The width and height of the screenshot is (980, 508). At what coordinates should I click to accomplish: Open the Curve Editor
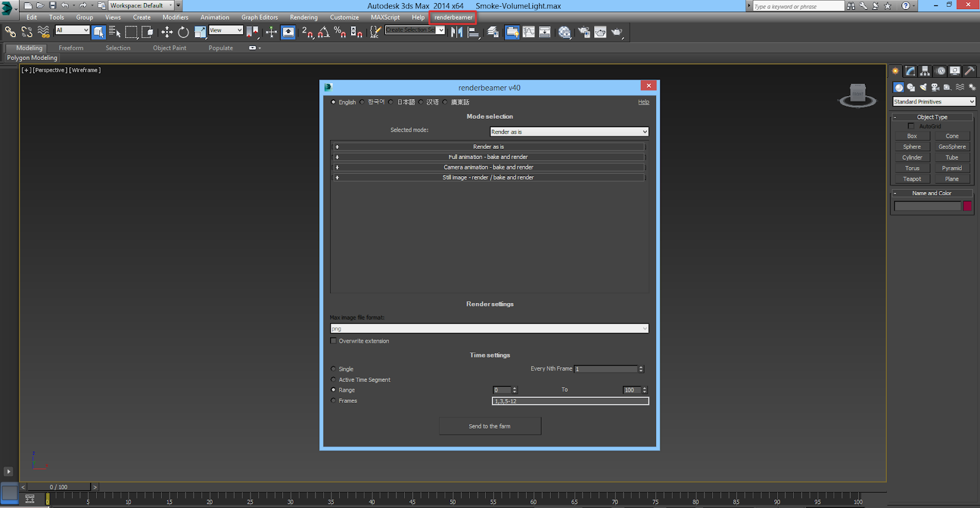click(529, 32)
